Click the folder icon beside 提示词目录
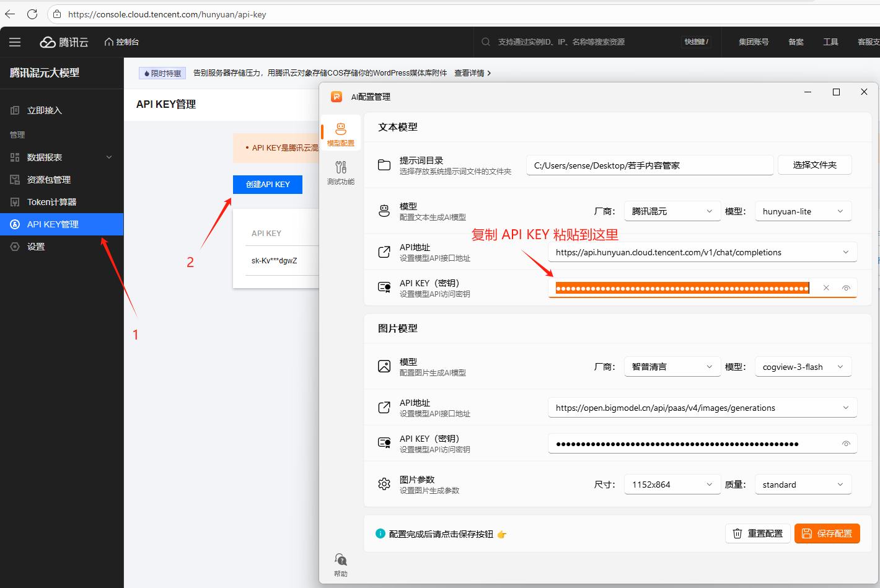Screen dimensions: 880x588 click(x=384, y=165)
